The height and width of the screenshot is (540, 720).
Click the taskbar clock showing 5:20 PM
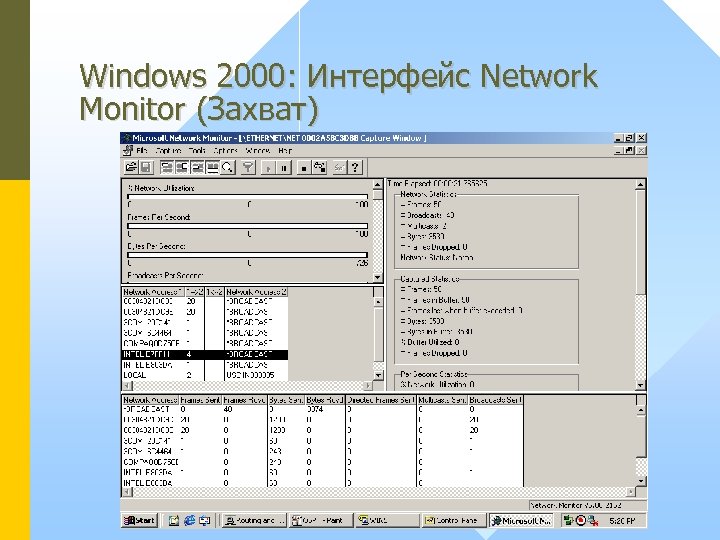(622, 521)
